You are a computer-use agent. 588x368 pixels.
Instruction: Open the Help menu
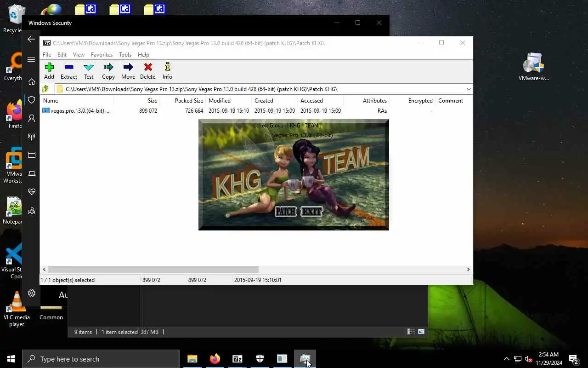point(143,55)
